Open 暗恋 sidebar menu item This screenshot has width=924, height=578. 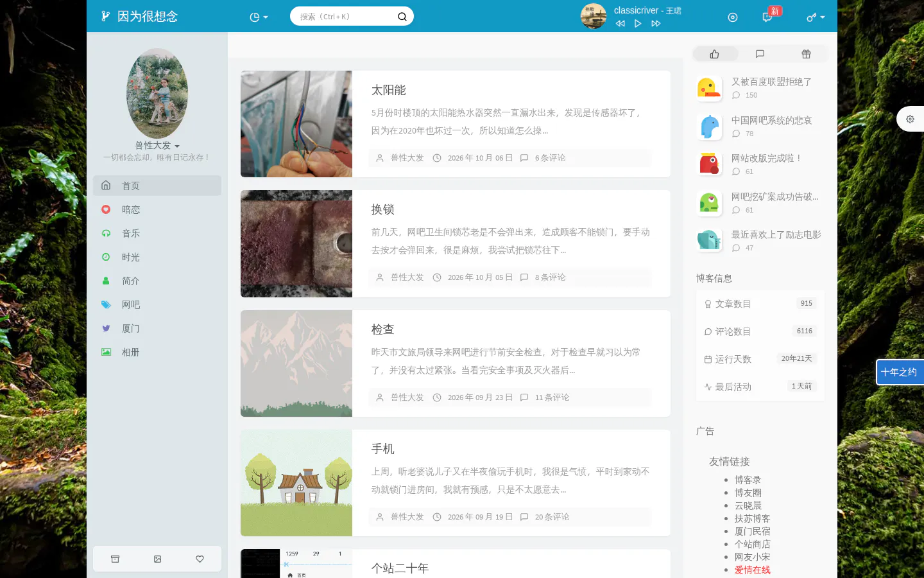157,209
